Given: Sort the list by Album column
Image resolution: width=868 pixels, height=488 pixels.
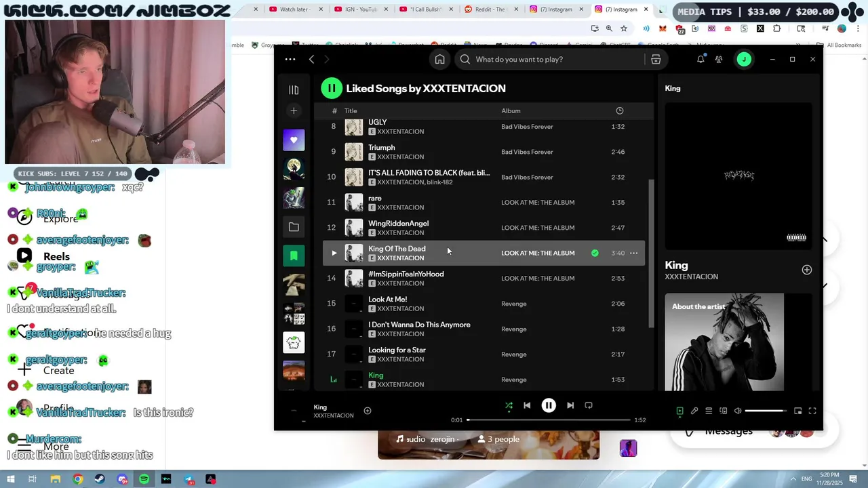Looking at the screenshot, I should [511, 110].
